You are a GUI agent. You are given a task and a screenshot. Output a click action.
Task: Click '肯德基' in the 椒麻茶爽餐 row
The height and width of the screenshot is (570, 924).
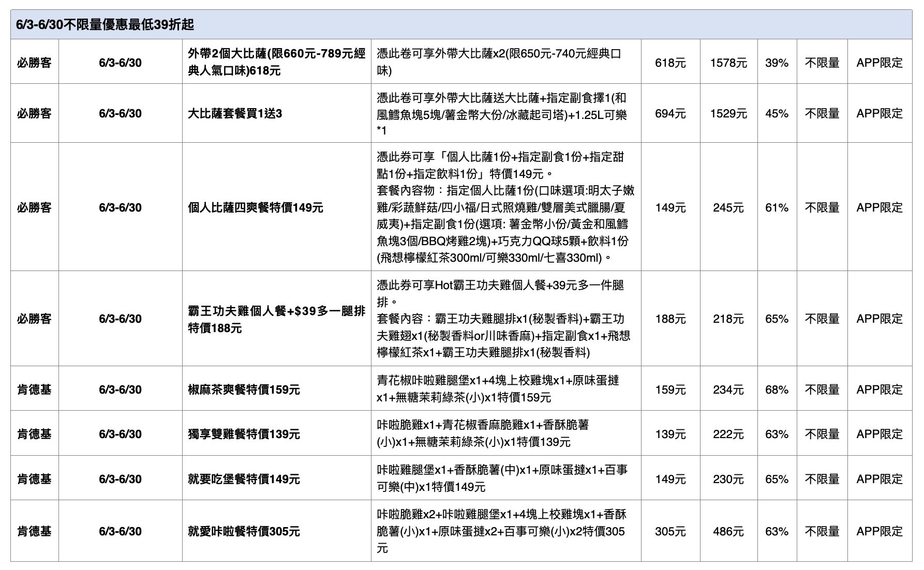(35, 389)
